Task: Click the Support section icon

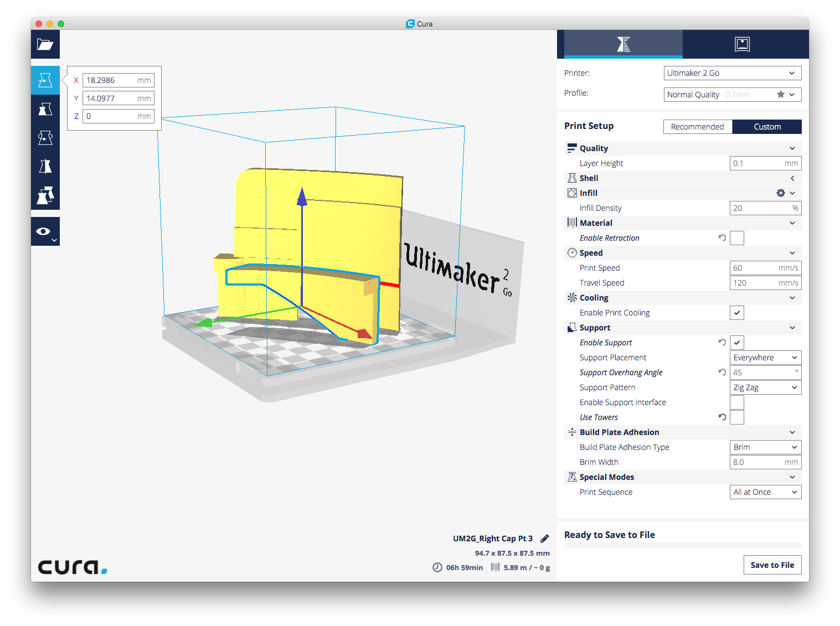Action: tap(572, 328)
